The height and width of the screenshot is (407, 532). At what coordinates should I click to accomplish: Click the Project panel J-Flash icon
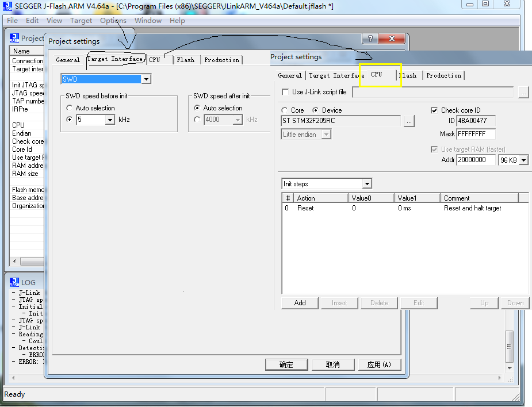coord(14,37)
